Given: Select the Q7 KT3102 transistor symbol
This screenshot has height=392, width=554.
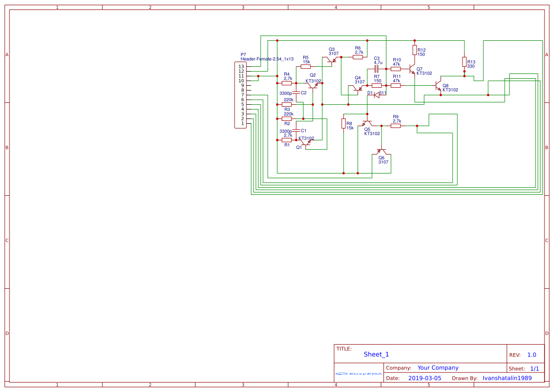Looking at the screenshot, I should [x=412, y=69].
